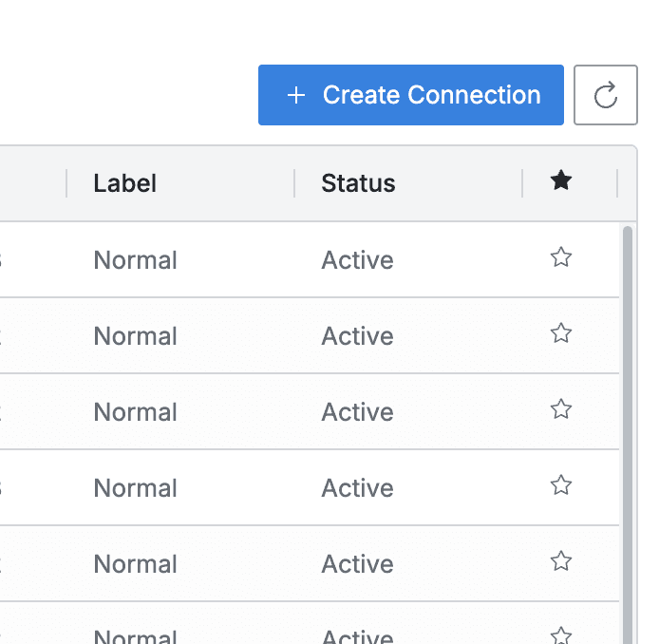
Task: Click the first row's Active status
Action: coord(357,260)
